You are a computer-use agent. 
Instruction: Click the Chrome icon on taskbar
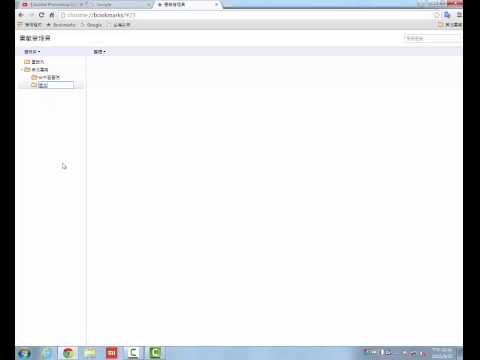pyautogui.click(x=68, y=353)
